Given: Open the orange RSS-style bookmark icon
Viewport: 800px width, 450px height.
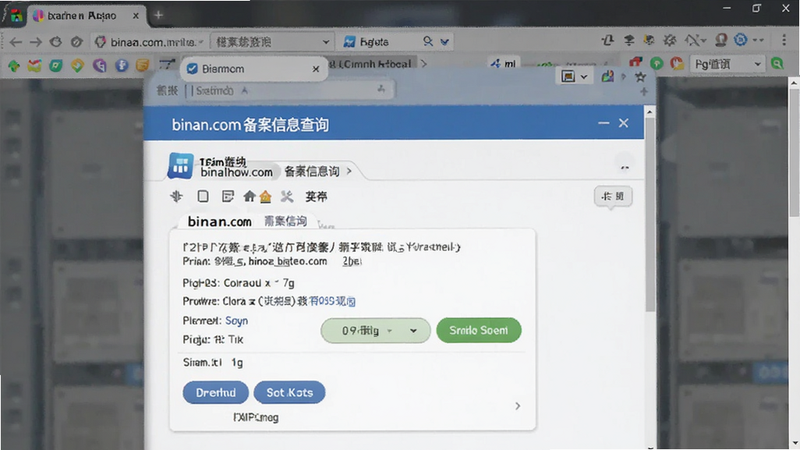Looking at the screenshot, I should point(142,65).
